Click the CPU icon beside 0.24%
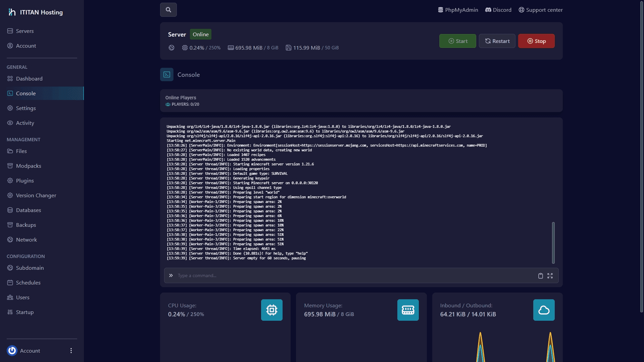This screenshot has width=644, height=362. (x=185, y=48)
